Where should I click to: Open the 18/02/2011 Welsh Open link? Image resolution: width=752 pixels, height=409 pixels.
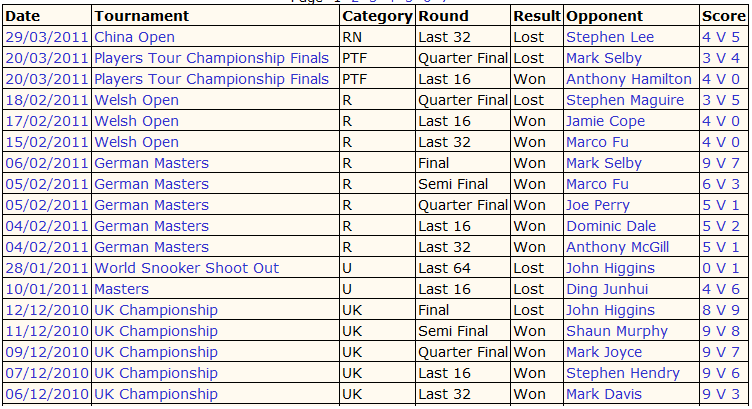click(136, 100)
